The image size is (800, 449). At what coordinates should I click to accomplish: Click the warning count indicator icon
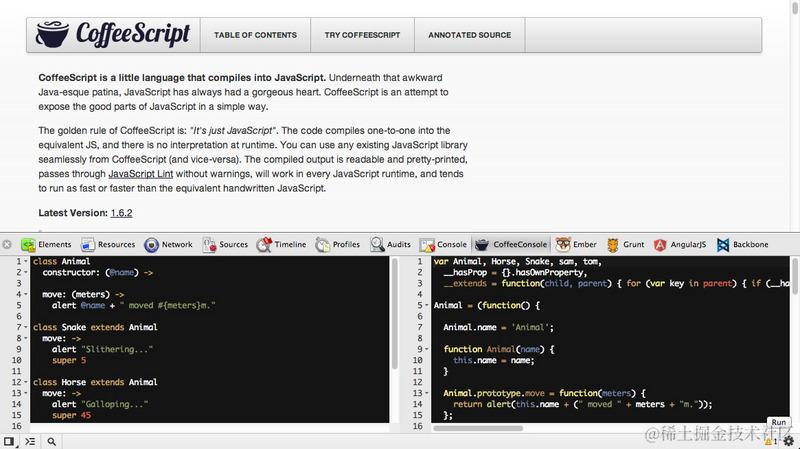(x=770, y=442)
